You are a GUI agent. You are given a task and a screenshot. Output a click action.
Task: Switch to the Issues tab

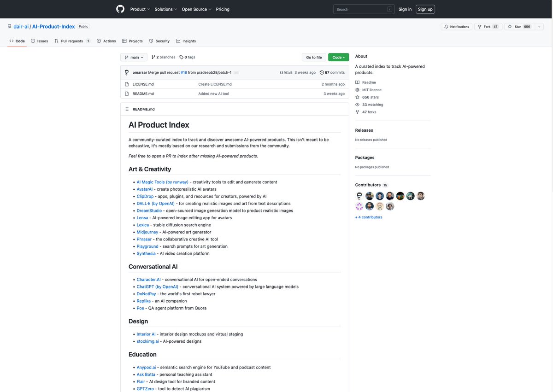tap(39, 41)
